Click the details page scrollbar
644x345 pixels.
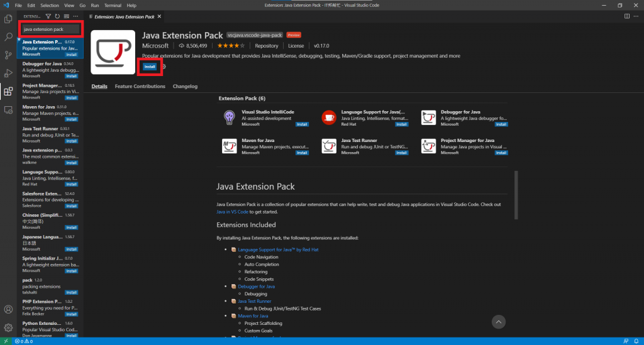516,195
